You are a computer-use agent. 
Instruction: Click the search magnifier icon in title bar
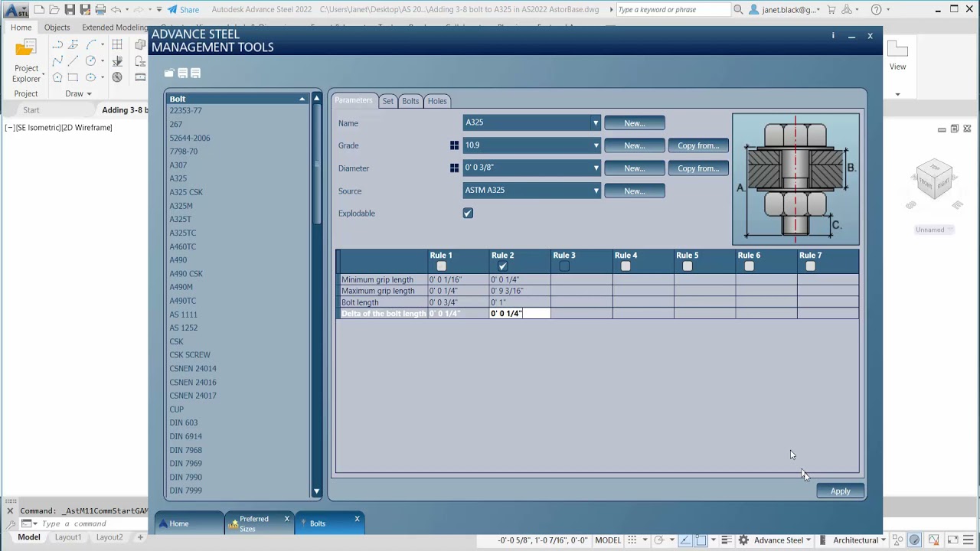pos(738,9)
